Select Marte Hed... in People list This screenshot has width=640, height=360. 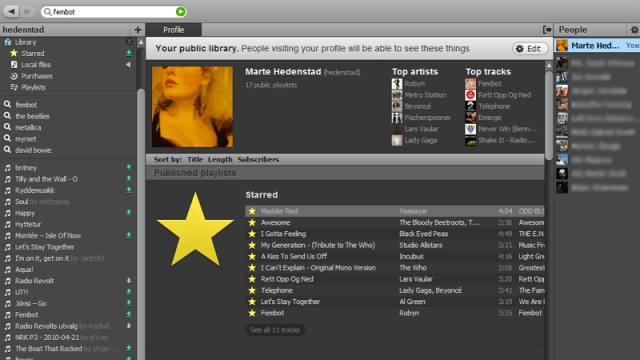click(x=597, y=46)
